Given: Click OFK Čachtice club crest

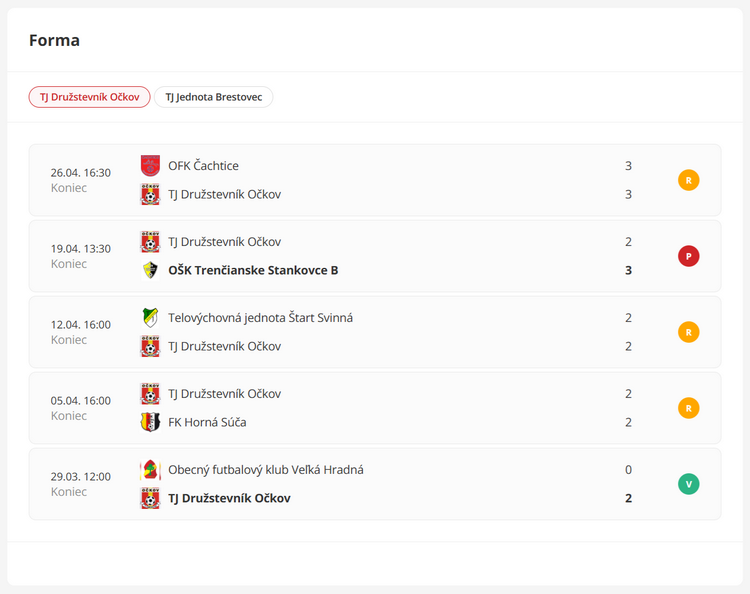Looking at the screenshot, I should pyautogui.click(x=150, y=165).
